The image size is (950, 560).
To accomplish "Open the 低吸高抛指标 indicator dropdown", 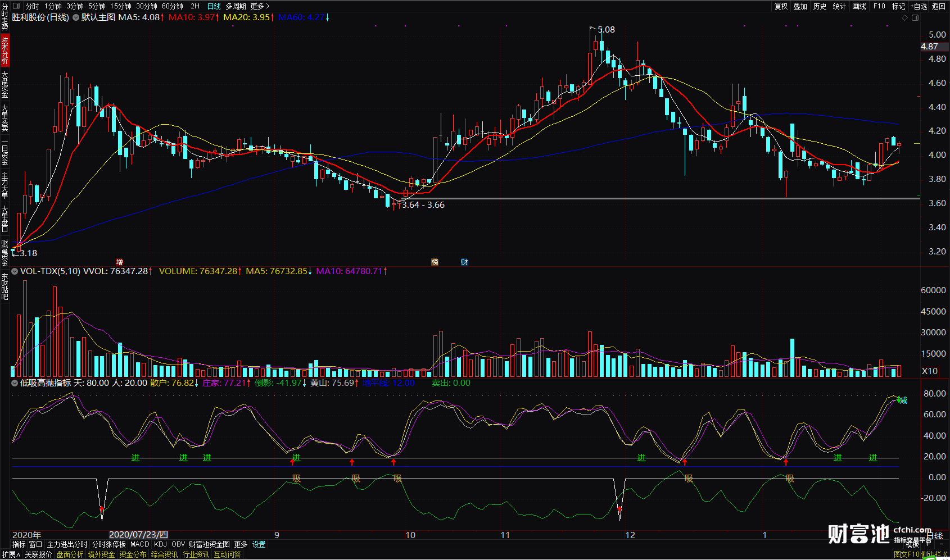I will [x=15, y=383].
